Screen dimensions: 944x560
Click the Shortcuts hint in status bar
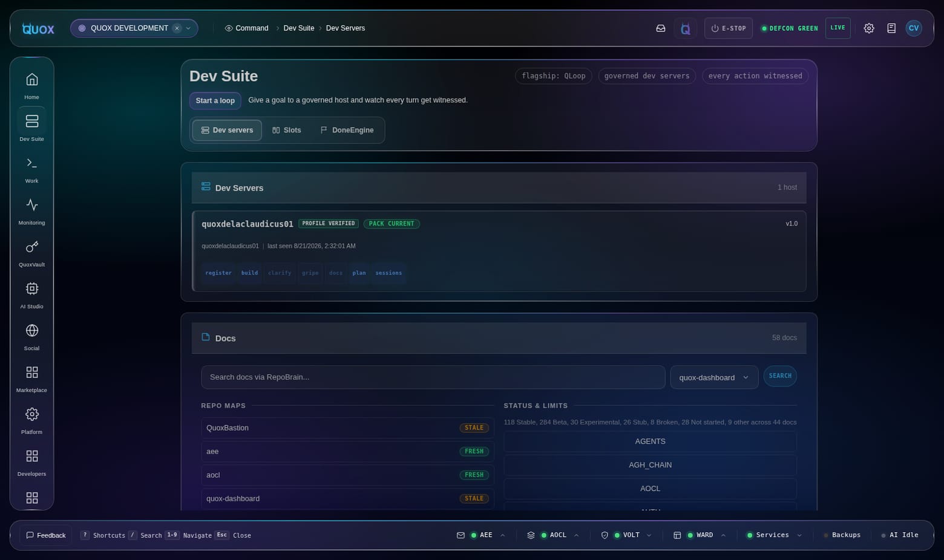click(103, 535)
